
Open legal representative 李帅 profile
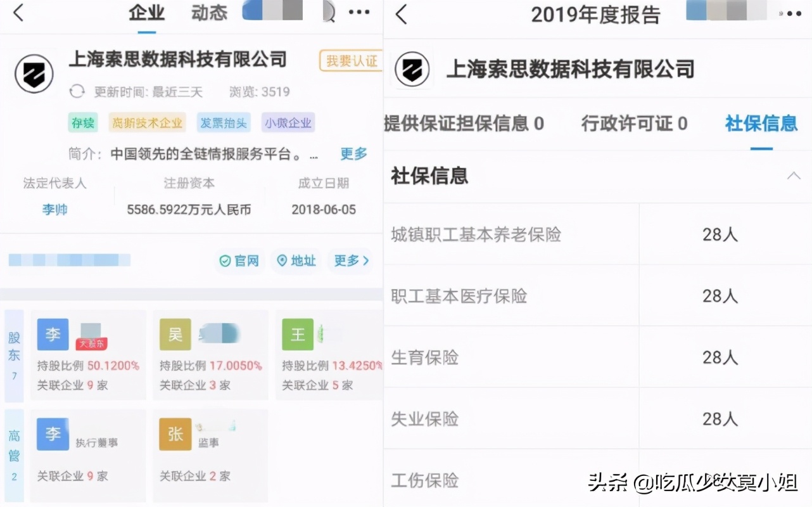pos(54,209)
